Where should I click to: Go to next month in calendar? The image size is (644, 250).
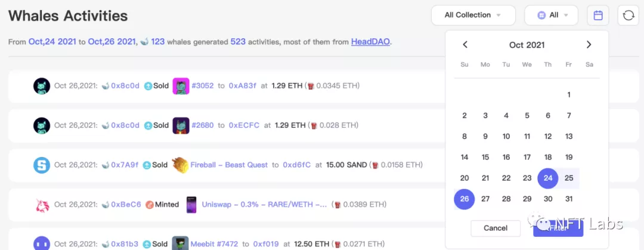tap(589, 44)
